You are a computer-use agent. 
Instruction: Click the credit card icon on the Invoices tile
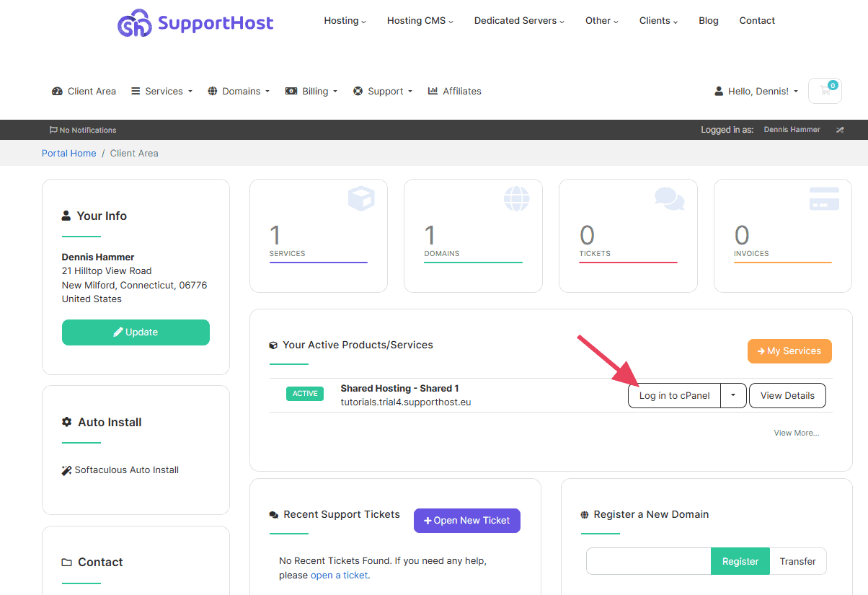tap(824, 198)
